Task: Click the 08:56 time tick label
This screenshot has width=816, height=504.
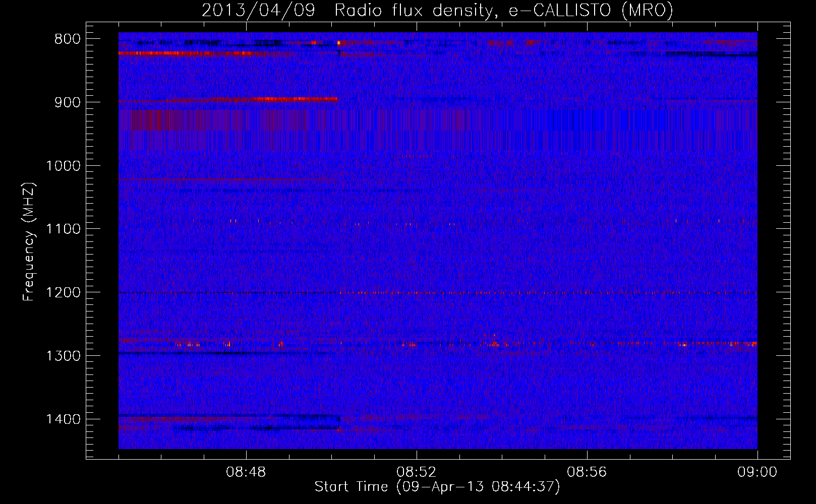Action: pyautogui.click(x=587, y=472)
